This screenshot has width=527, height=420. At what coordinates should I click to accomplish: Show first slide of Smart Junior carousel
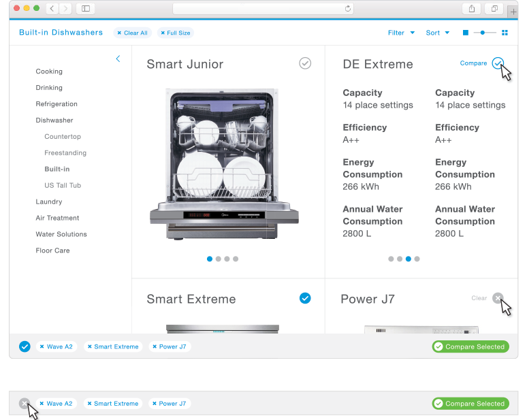pos(210,259)
